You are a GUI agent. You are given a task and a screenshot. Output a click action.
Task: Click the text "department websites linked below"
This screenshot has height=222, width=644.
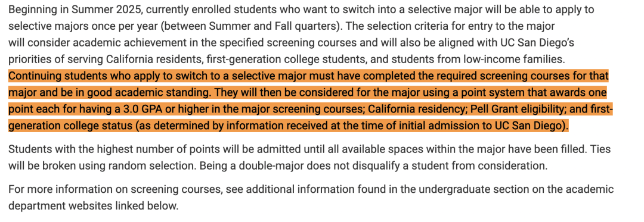94,206
